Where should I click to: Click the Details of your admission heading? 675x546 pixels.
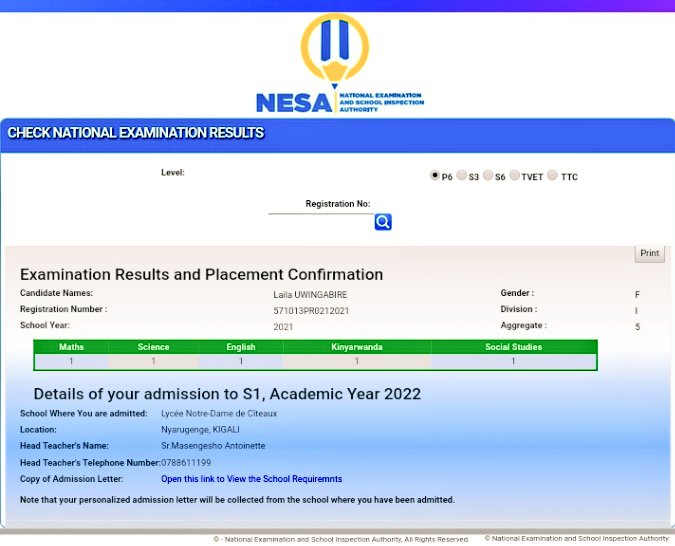tap(227, 394)
